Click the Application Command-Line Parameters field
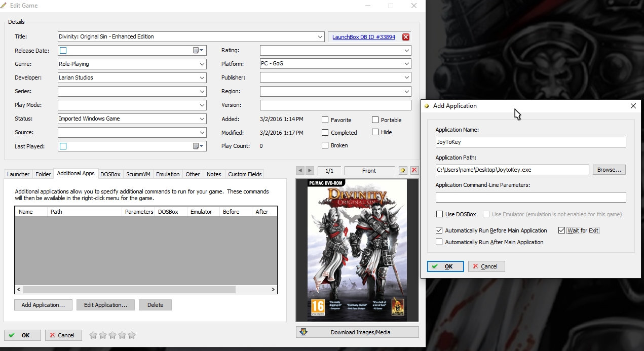This screenshot has height=351, width=644. tap(531, 198)
